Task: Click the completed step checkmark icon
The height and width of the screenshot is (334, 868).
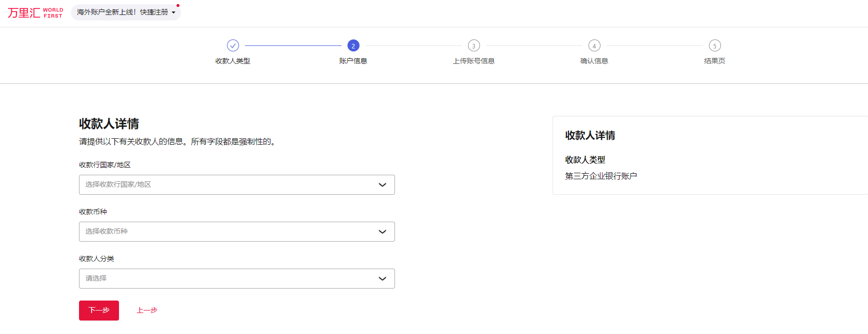Action: pyautogui.click(x=233, y=45)
